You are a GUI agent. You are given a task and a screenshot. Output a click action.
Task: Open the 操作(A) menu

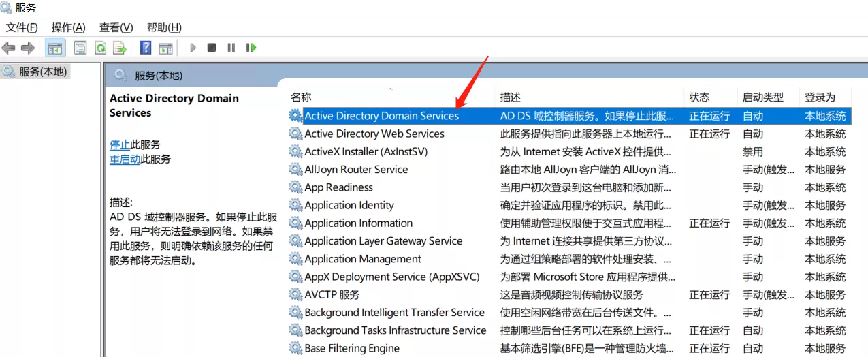(x=68, y=27)
